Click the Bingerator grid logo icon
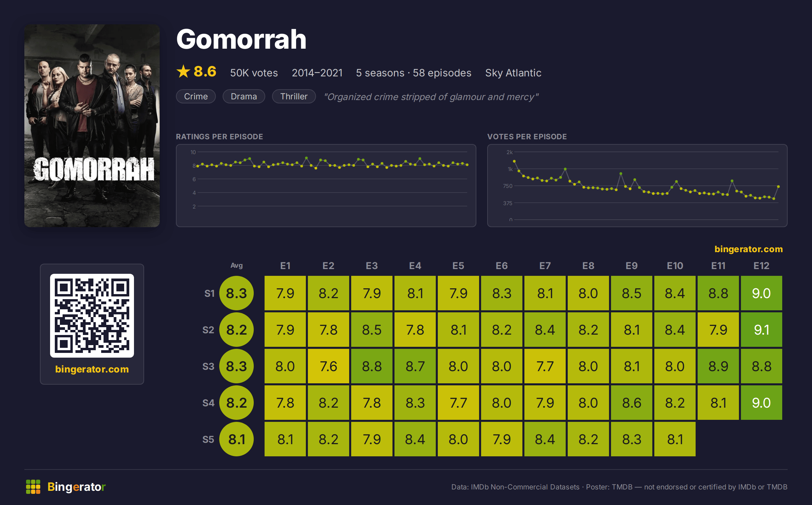 click(x=33, y=487)
